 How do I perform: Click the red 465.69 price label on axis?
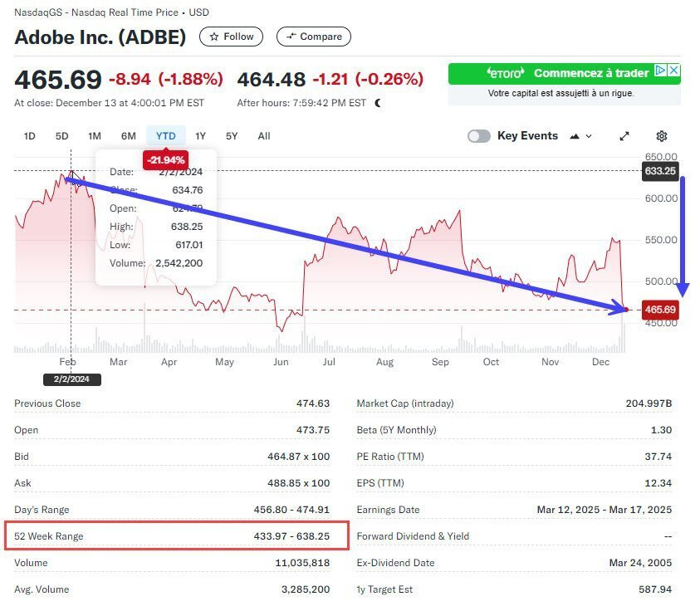pyautogui.click(x=660, y=310)
